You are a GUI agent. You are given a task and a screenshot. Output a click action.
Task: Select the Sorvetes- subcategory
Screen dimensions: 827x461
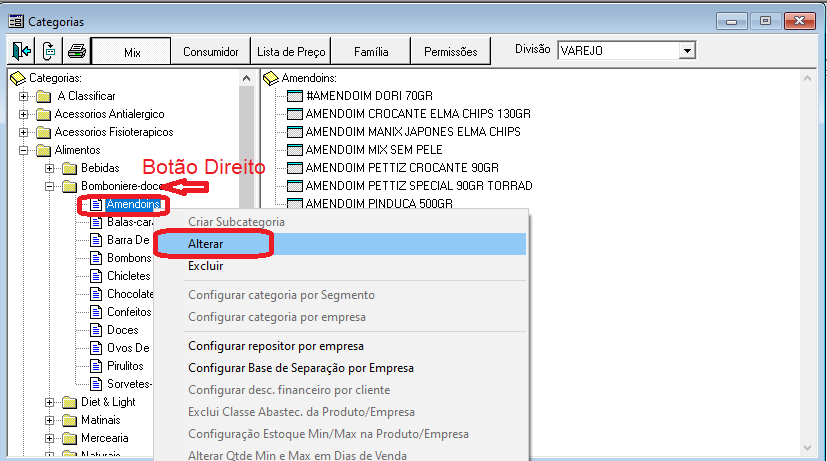(129, 384)
